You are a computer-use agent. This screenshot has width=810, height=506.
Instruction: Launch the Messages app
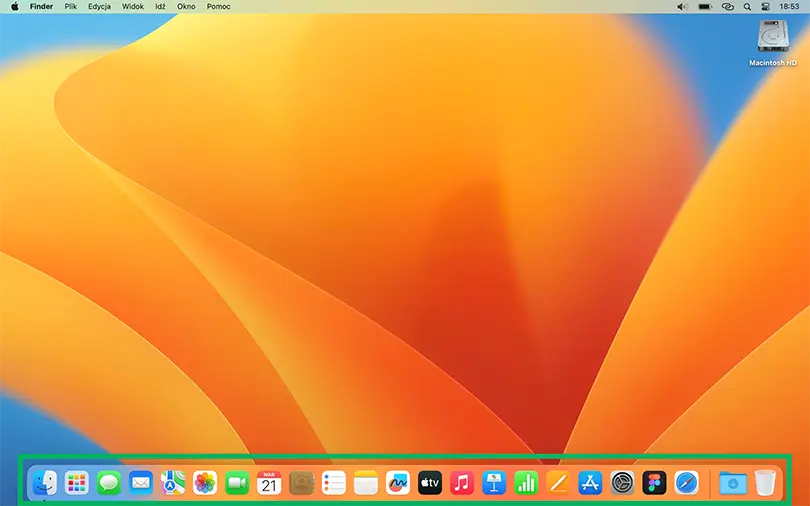tap(108, 484)
